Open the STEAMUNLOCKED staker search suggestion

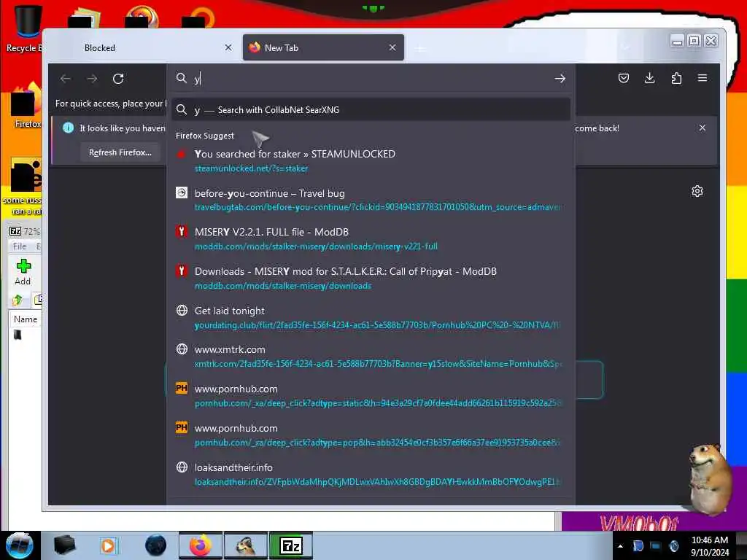(371, 160)
